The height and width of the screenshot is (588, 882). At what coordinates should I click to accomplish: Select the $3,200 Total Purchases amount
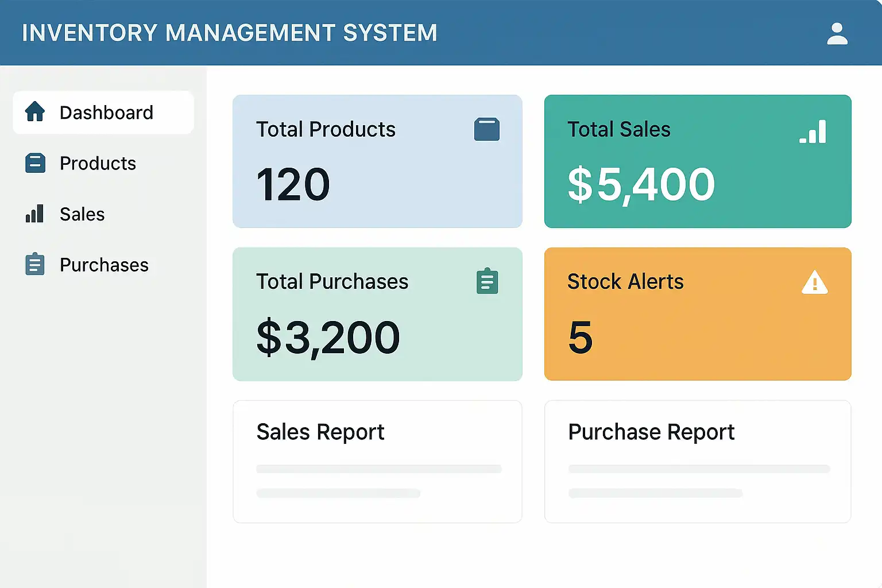coord(328,338)
